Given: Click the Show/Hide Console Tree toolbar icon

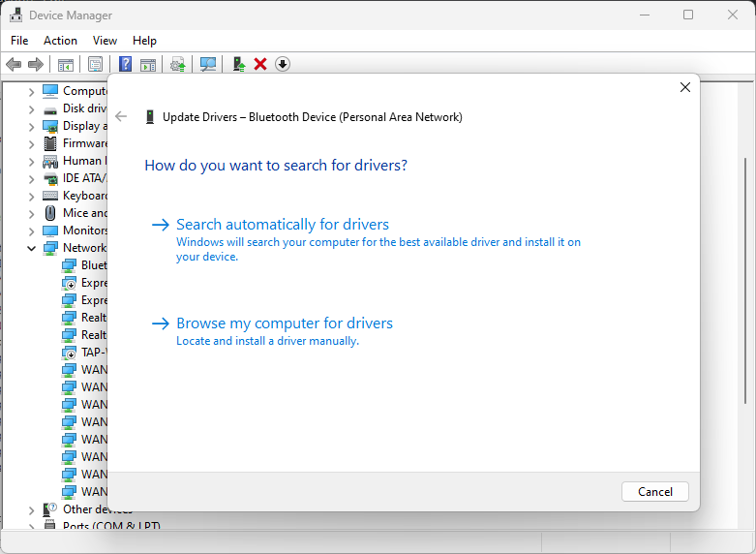Looking at the screenshot, I should coord(66,64).
